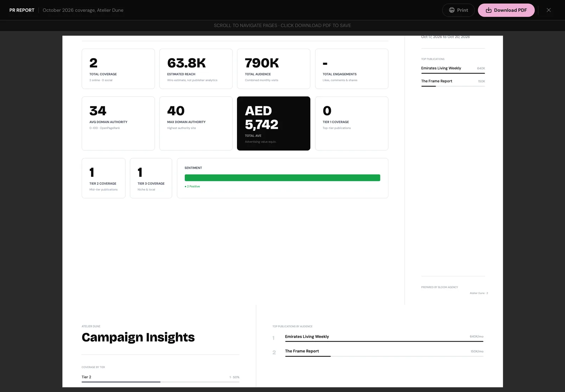Click the Campaign Insights heading
Screen dimensions: 565x392
click(x=138, y=337)
